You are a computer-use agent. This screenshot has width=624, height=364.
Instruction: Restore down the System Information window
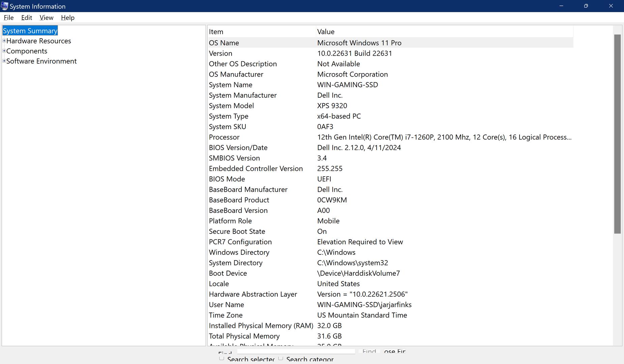(586, 6)
